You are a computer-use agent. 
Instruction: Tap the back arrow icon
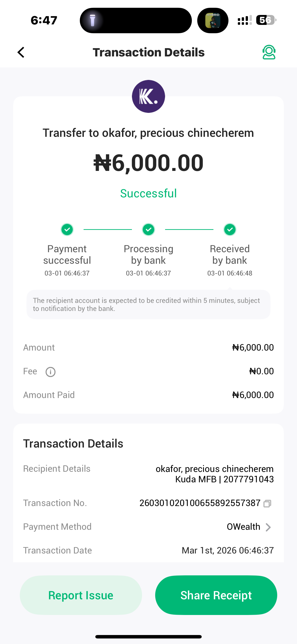point(21,53)
